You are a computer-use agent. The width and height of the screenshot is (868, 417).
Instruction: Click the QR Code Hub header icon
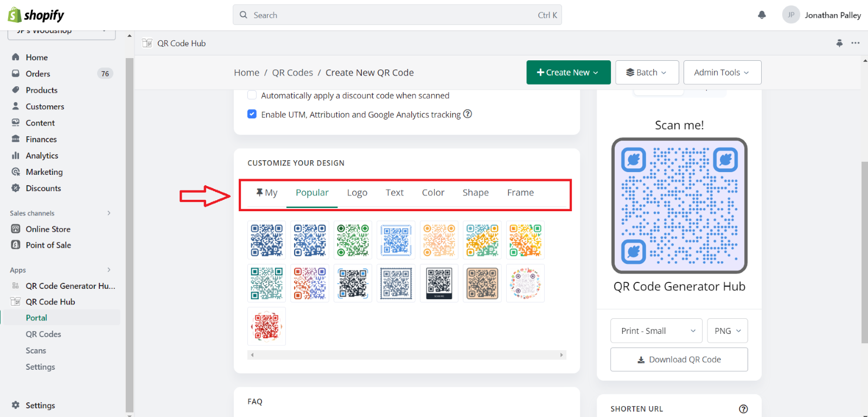(x=147, y=43)
